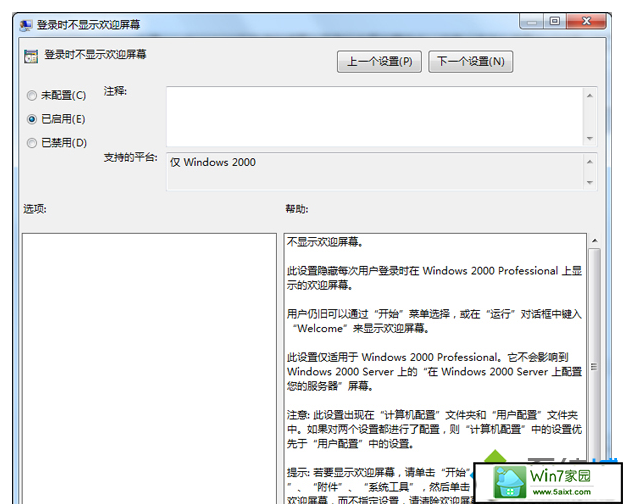Click the title bar policy window icon
The height and width of the screenshot is (504, 623).
tap(26, 25)
